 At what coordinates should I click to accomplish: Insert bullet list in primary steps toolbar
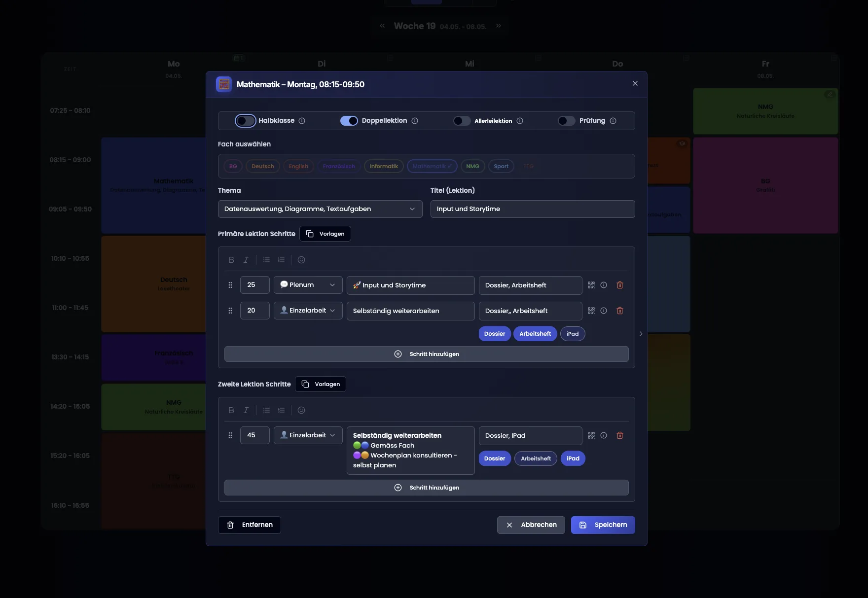coord(266,260)
